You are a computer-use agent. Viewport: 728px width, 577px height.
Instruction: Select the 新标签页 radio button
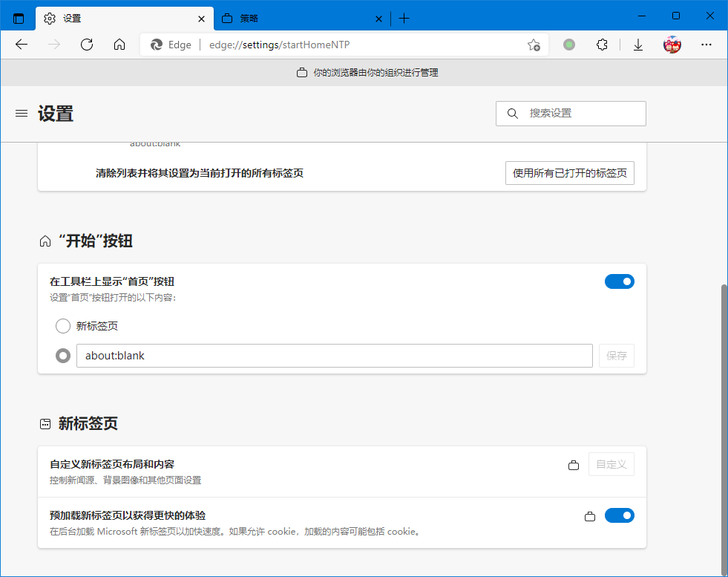(63, 326)
